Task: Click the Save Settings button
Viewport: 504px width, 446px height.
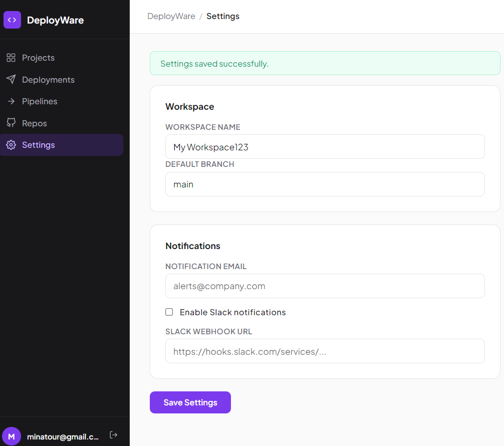Action: 190,402
